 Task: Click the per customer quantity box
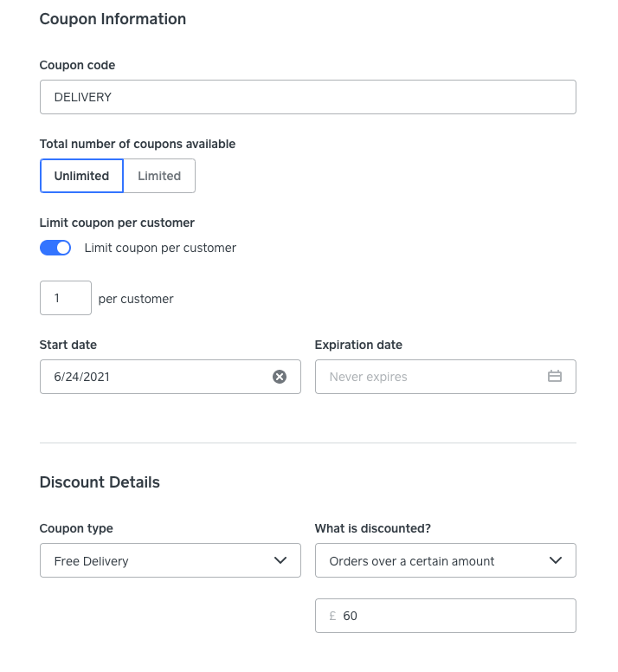click(x=65, y=298)
